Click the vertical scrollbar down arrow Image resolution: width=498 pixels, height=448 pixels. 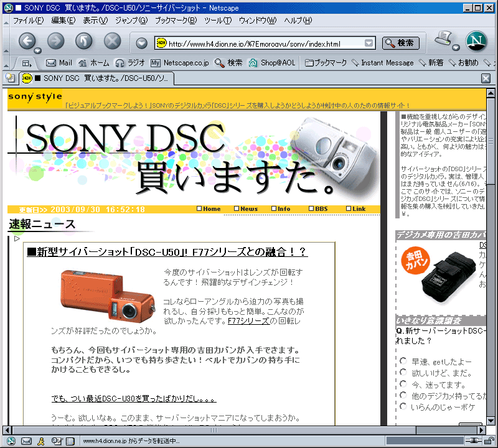pyautogui.click(x=491, y=421)
